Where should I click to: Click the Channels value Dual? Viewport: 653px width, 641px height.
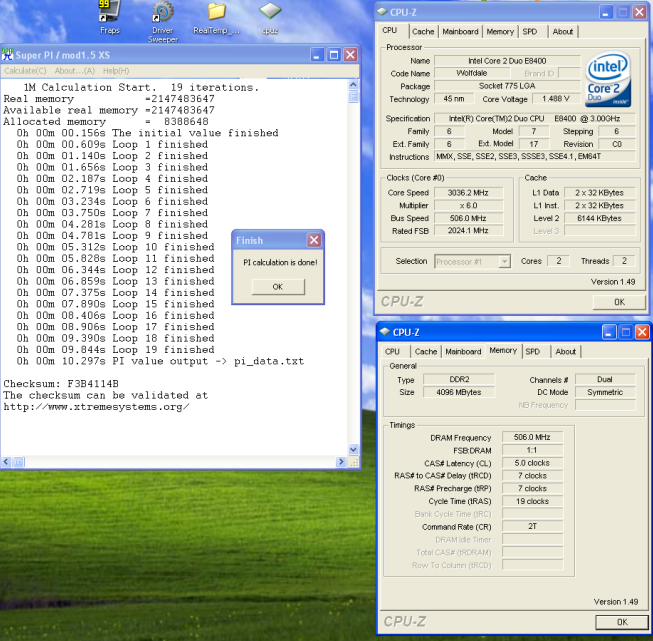[605, 379]
